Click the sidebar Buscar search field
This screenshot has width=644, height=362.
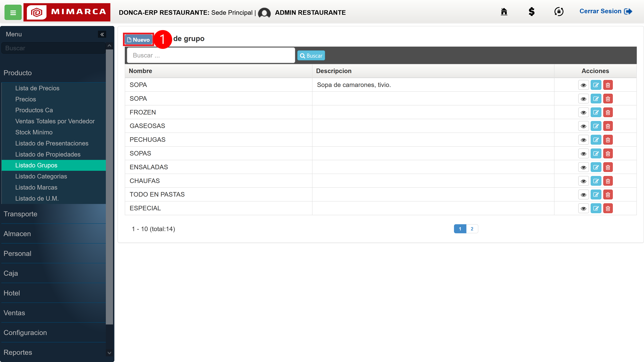pos(53,48)
